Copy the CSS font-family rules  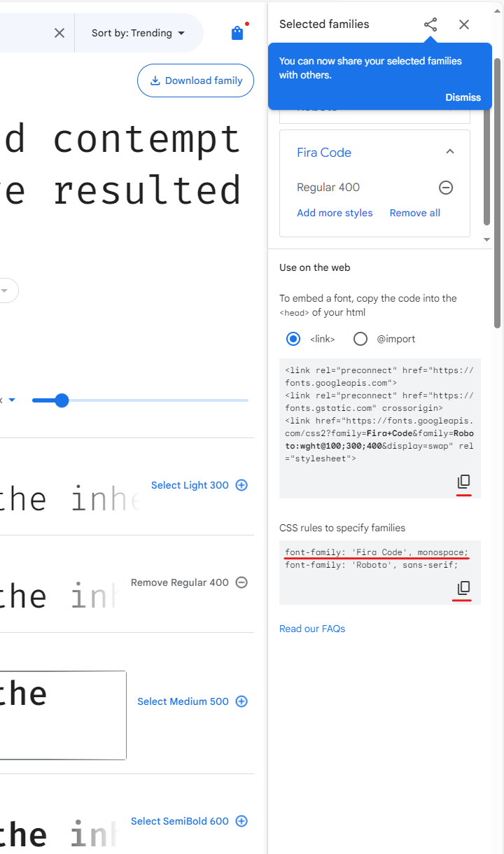[463, 588]
